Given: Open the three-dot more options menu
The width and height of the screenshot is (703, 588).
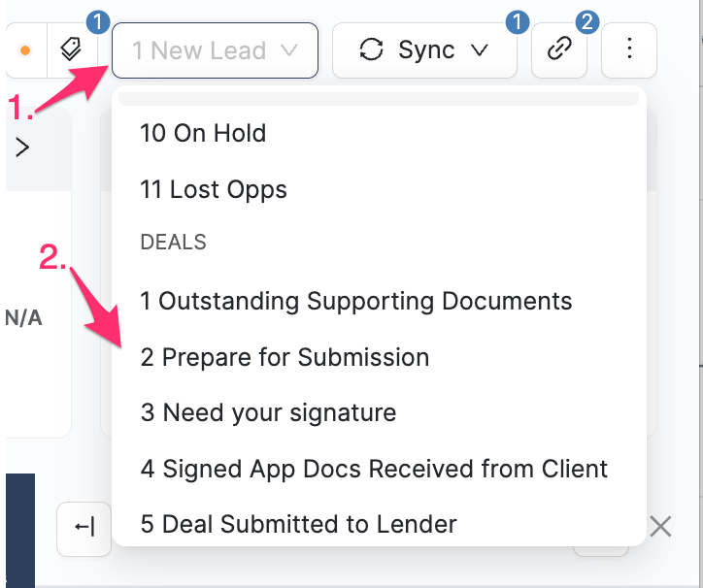Looking at the screenshot, I should pos(629,49).
